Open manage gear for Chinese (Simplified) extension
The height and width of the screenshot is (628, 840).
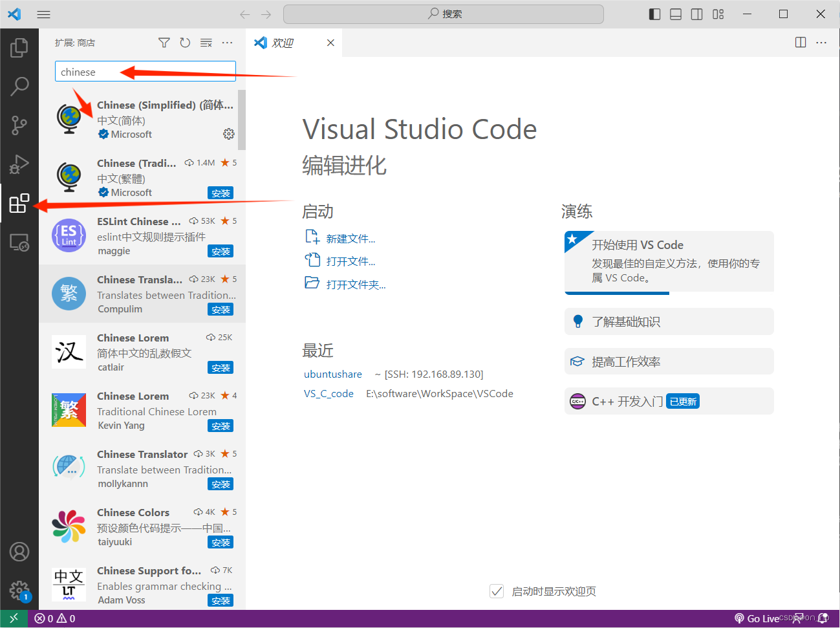coord(229,134)
